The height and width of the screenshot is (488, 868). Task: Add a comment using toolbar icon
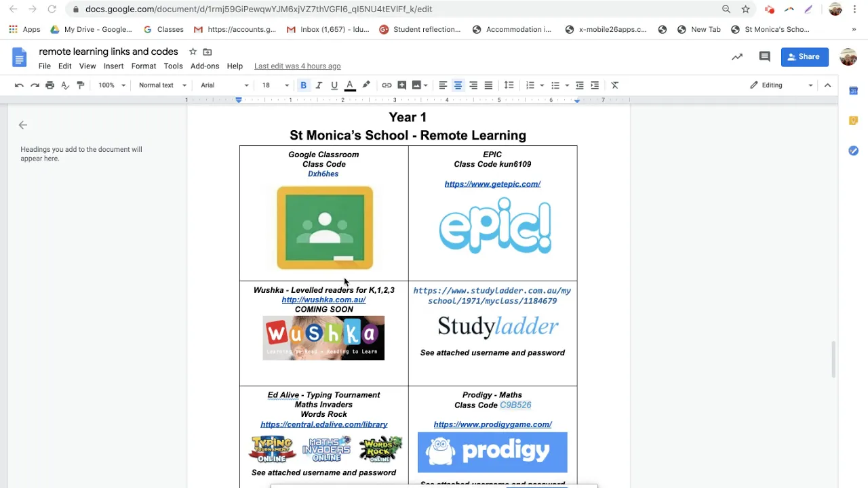(x=402, y=85)
